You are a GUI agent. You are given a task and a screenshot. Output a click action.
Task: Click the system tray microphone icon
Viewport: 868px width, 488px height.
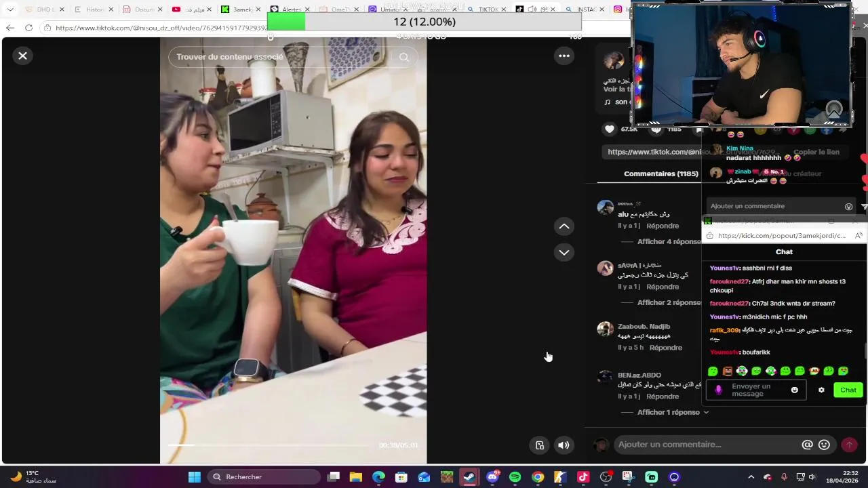[x=784, y=477]
